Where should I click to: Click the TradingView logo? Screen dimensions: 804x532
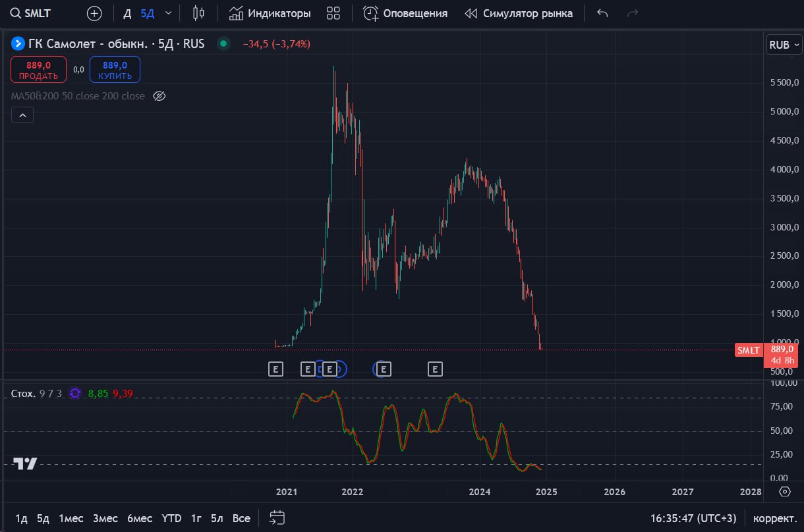point(26,464)
